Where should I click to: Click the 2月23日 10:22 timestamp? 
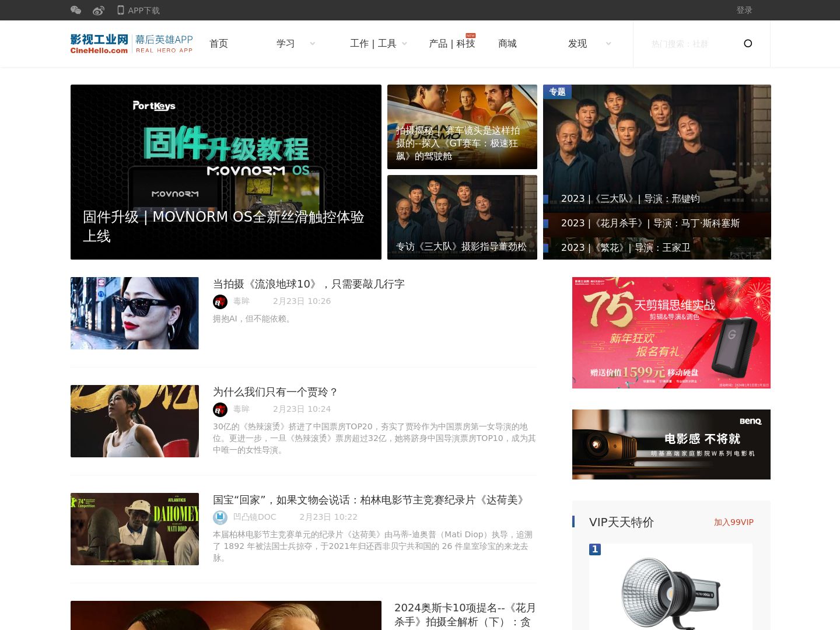[x=328, y=517]
